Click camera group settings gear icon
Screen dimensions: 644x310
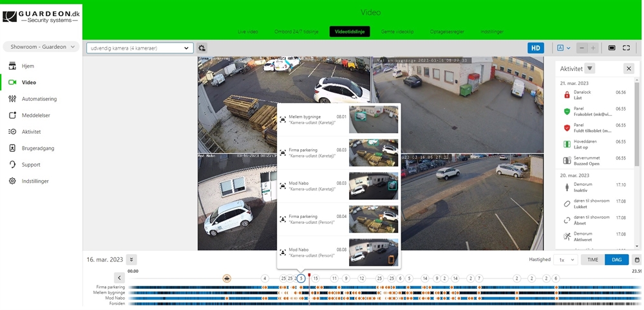(202, 48)
